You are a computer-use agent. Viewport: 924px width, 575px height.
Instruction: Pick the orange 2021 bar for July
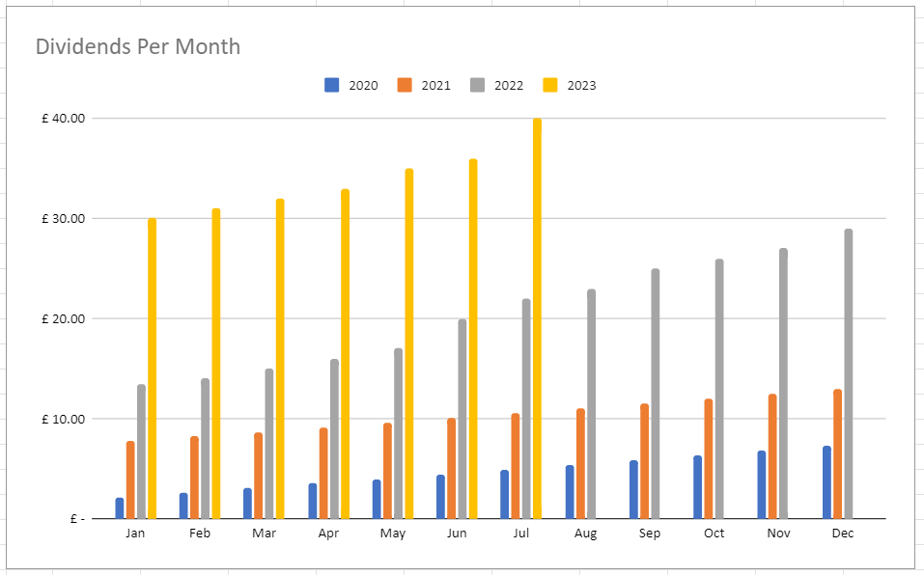516,467
